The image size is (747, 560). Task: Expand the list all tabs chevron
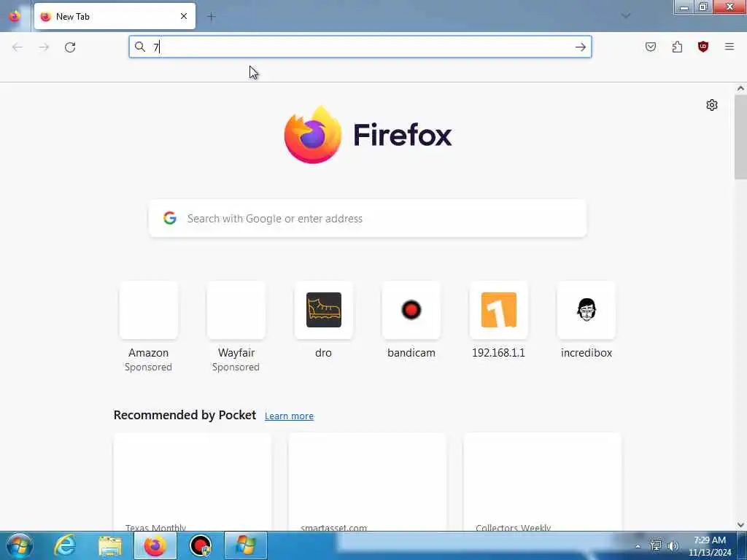pos(626,16)
